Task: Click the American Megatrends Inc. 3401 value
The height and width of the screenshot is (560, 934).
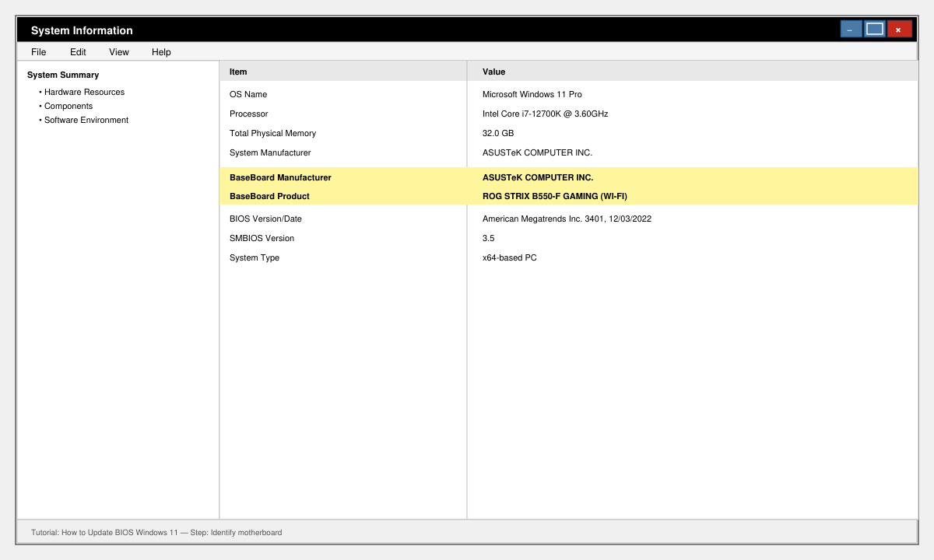Action: [567, 219]
